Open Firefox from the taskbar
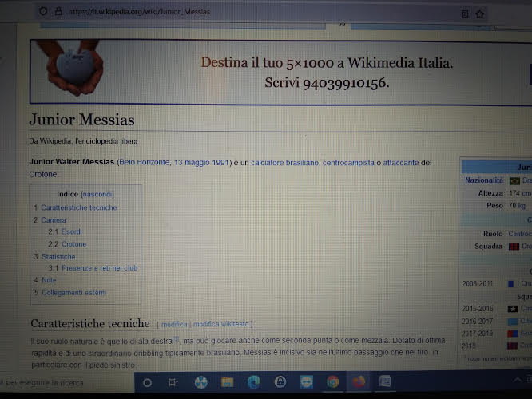 point(359,382)
